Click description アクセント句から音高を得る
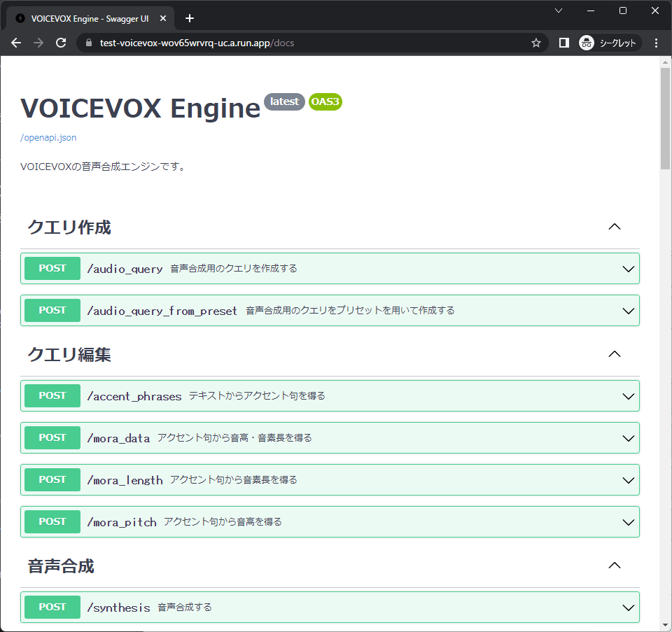Screen dimensions: 672x632 223,521
